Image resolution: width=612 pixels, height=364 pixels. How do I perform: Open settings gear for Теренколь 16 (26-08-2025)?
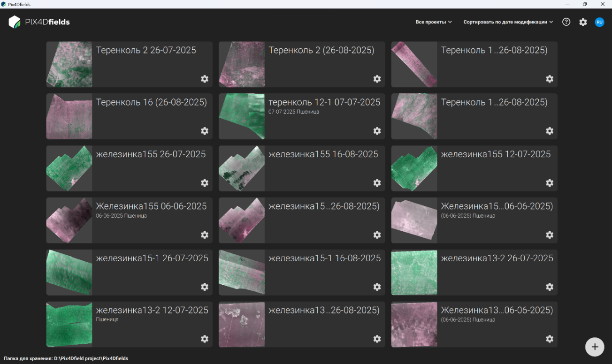(205, 131)
